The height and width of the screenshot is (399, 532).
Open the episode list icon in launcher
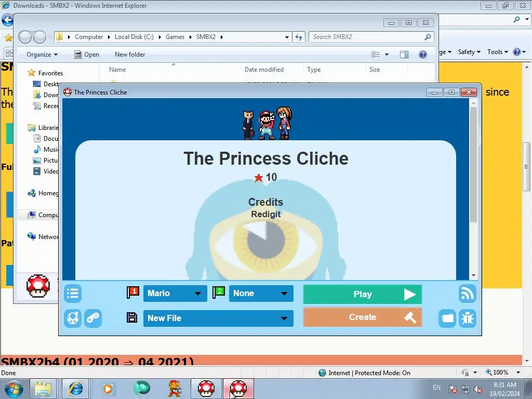coord(73,294)
